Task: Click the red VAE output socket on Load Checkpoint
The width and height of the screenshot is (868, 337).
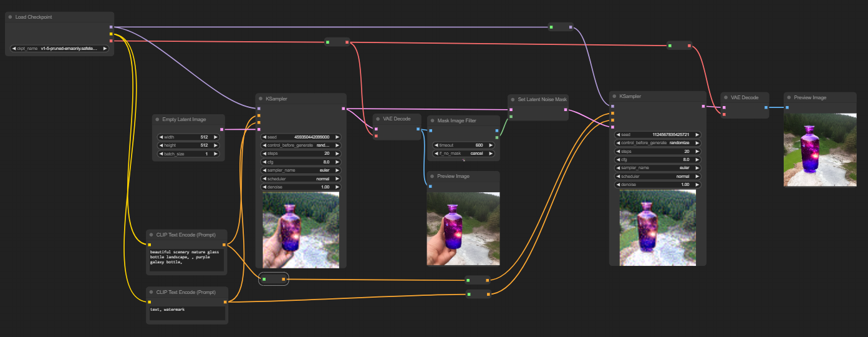Action: tap(111, 41)
